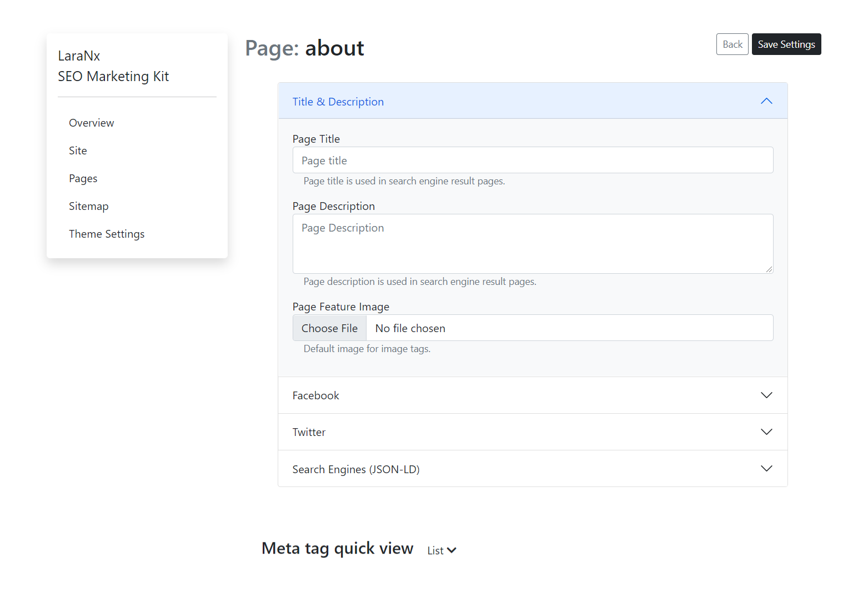Click the Back button

tap(732, 44)
